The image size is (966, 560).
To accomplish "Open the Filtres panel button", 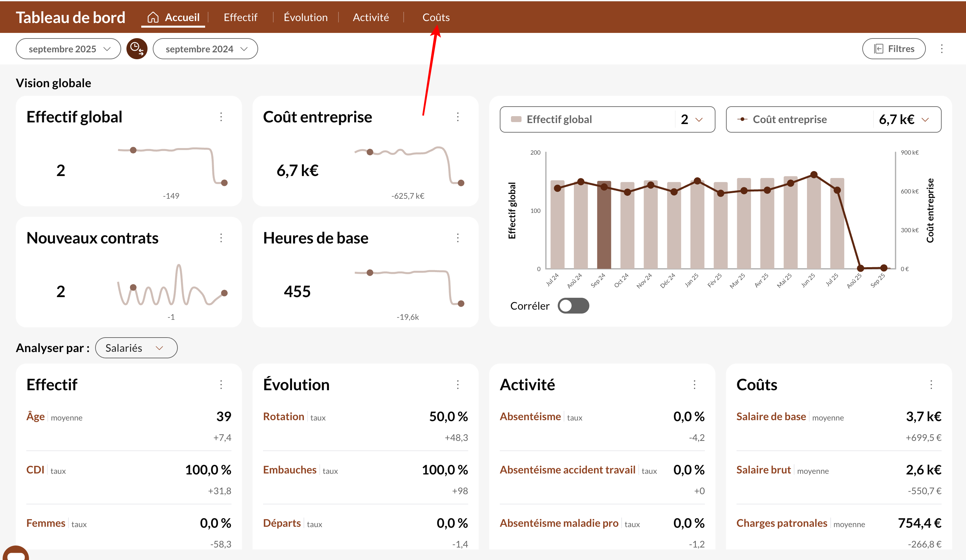I will [894, 49].
